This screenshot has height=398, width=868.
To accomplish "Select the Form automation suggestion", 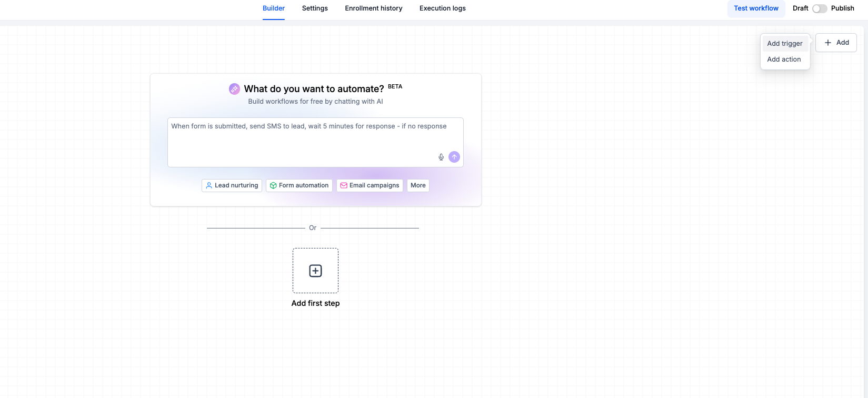I will (x=299, y=185).
